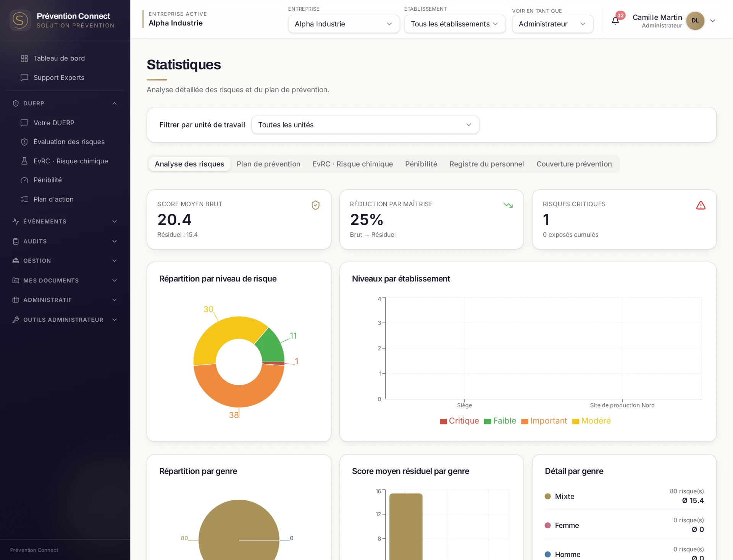The image size is (733, 560).
Task: Switch to Plan de prévention tab
Action: (268, 164)
